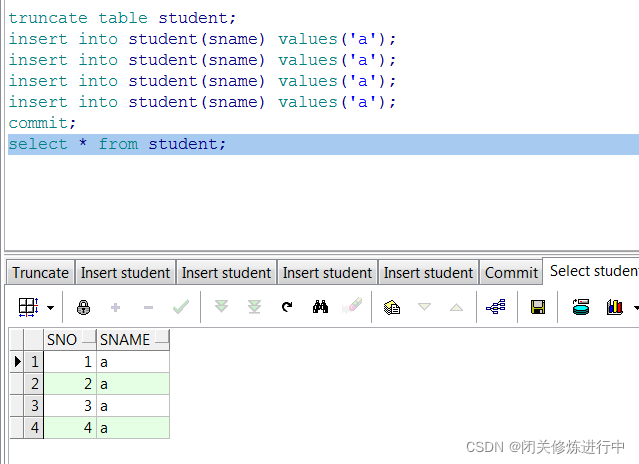This screenshot has width=639, height=464.
Task: Click the connect query database icon
Action: coord(581,307)
